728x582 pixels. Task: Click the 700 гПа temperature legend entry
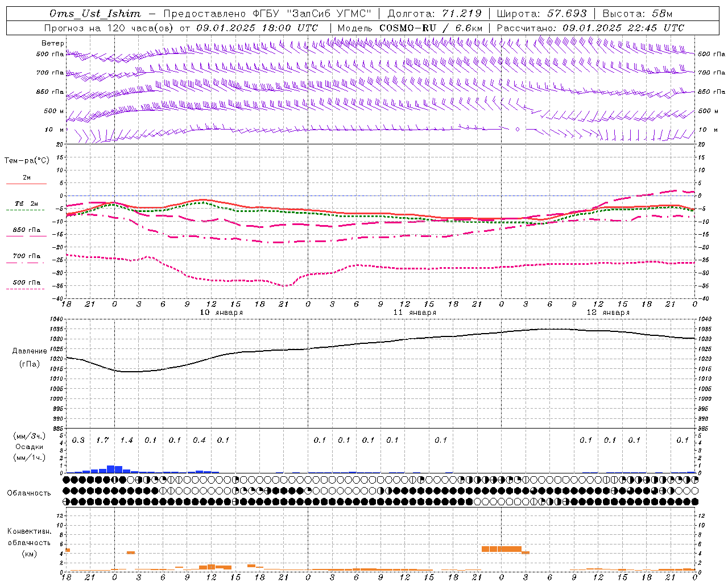click(26, 258)
